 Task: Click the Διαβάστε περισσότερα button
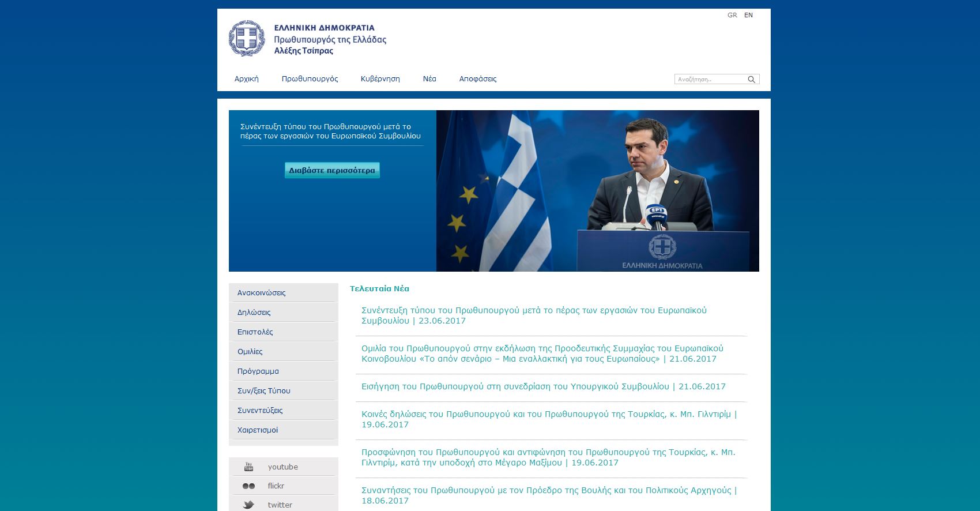point(332,170)
